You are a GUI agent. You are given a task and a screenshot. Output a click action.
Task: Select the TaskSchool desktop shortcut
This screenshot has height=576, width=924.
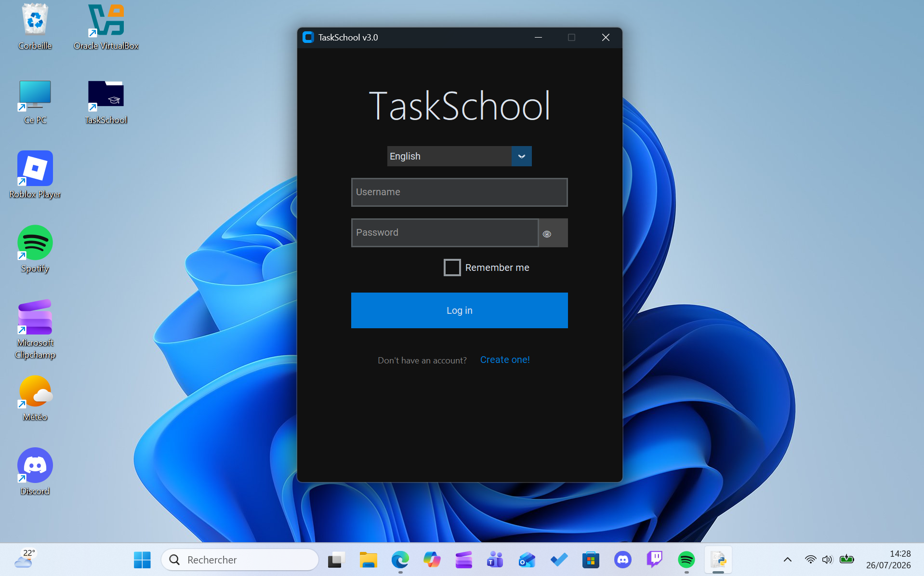[x=106, y=102]
